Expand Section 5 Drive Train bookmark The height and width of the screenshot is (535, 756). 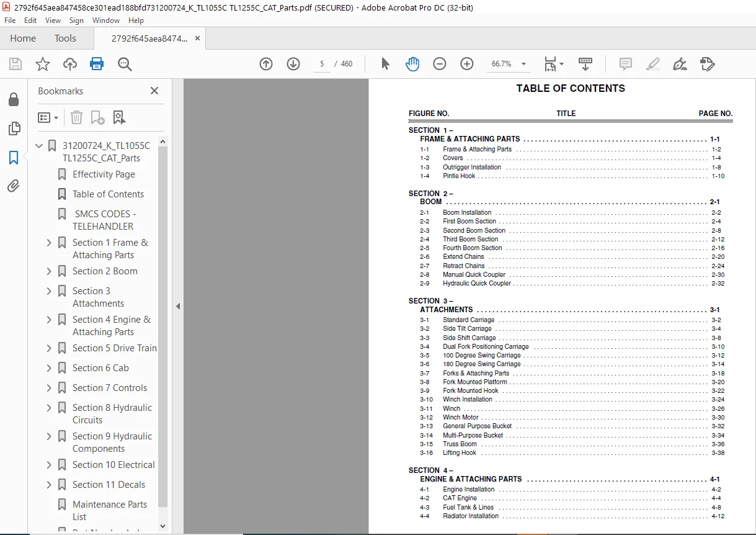(49, 348)
